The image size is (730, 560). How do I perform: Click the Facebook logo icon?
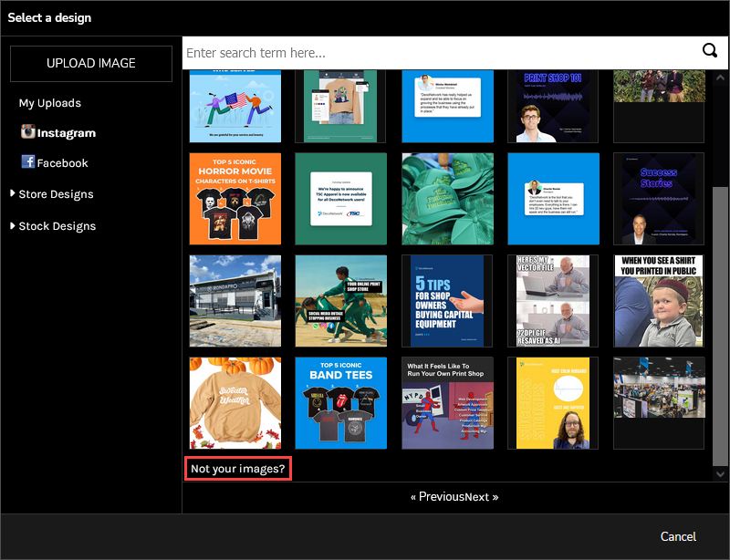click(28, 162)
